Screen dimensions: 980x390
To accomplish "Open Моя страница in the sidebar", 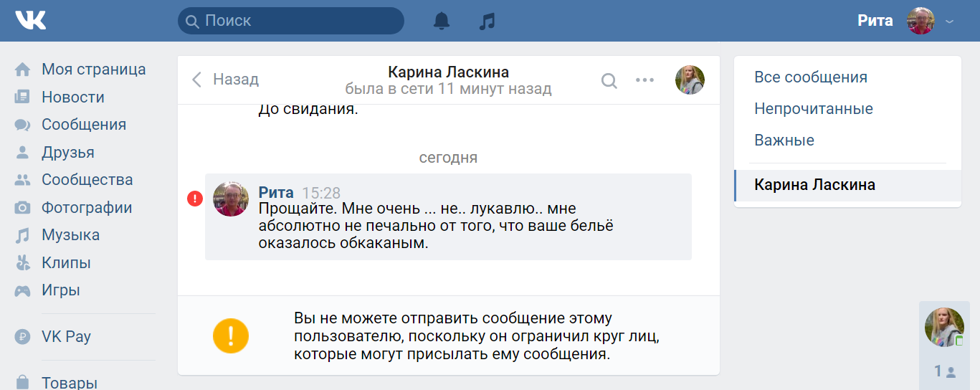I will click(x=93, y=70).
